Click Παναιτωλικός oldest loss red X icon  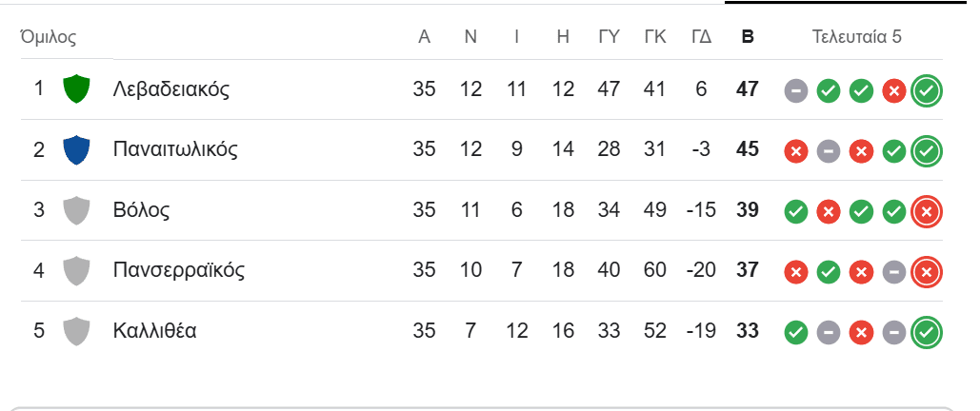[x=796, y=151]
